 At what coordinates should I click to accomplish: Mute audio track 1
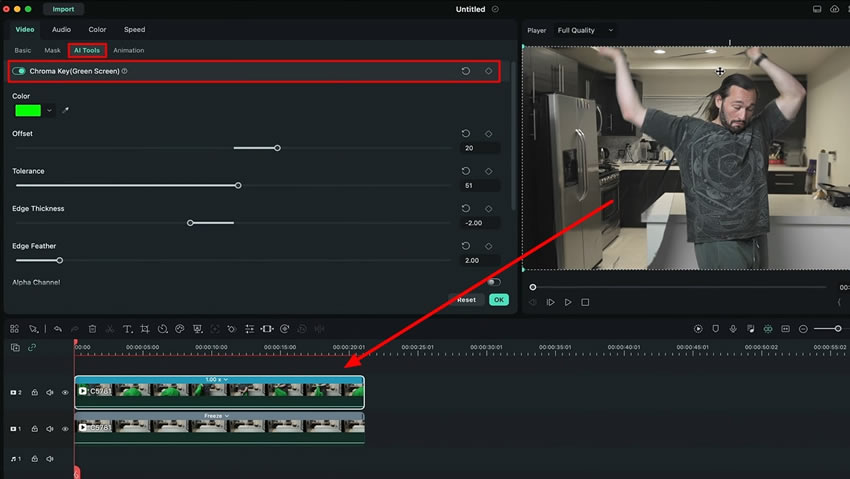coord(50,459)
